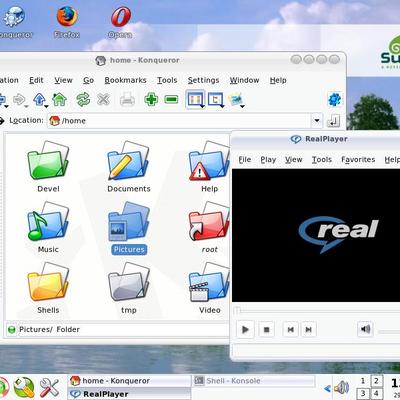
Task: Switch to Shell - Konsole taskbar entry
Action: pyautogui.click(x=254, y=381)
